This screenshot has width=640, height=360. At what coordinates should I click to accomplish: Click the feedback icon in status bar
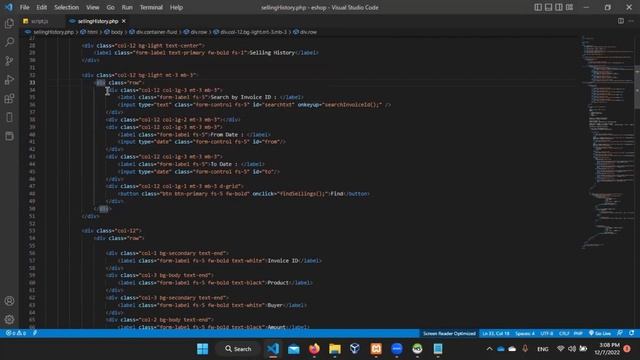pyautogui.click(x=620, y=333)
